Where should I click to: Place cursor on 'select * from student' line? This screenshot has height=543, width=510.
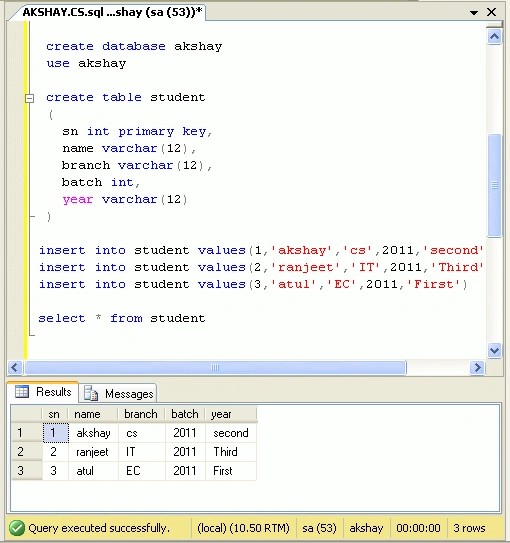point(122,318)
